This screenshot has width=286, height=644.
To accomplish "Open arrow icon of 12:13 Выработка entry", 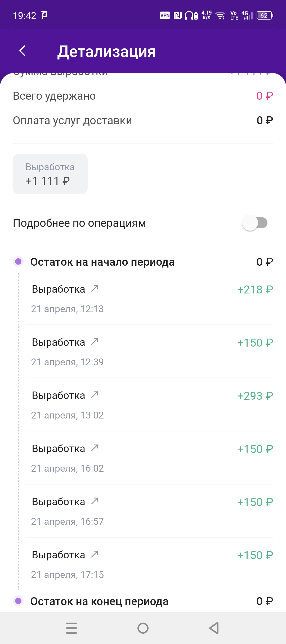I will point(95,288).
